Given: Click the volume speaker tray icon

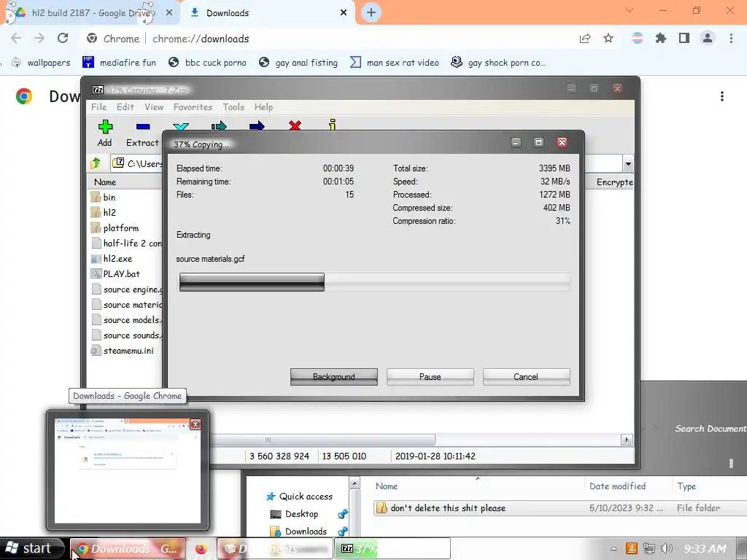Looking at the screenshot, I should tap(667, 548).
